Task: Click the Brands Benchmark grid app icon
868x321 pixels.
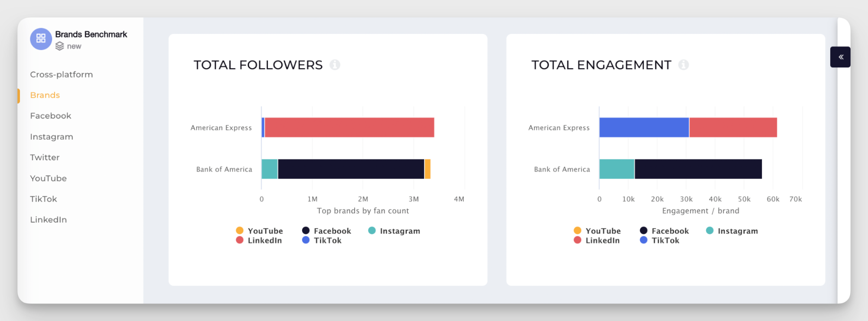Action: [40, 39]
